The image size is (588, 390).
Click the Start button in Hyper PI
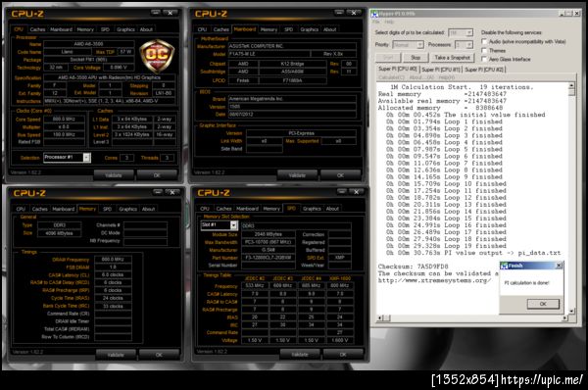click(388, 58)
